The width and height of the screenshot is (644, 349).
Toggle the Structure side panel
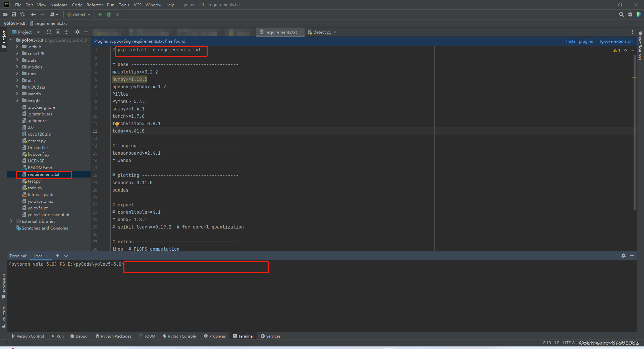[x=4, y=317]
